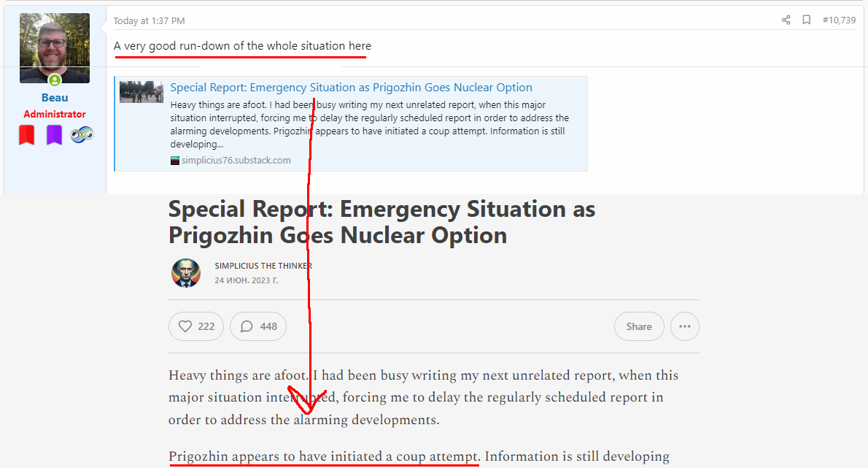Click the red ribbon badge under Beau
Viewport: 868px width, 468px height.
point(26,135)
